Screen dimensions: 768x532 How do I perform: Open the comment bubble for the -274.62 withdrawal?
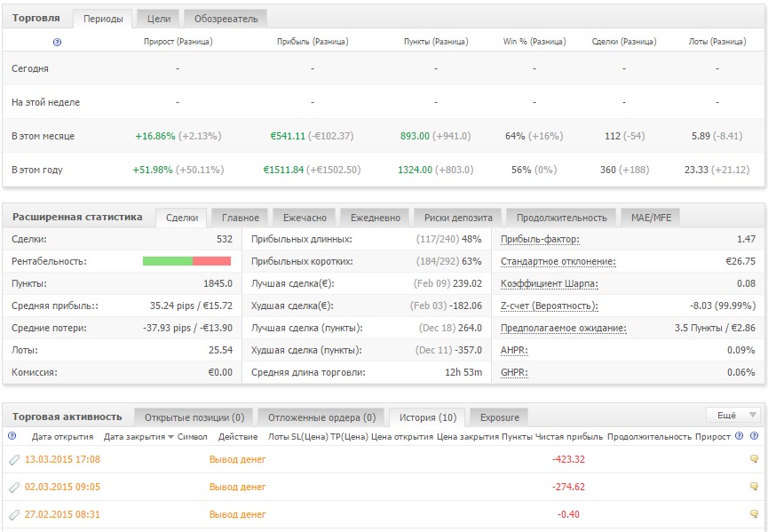754,488
